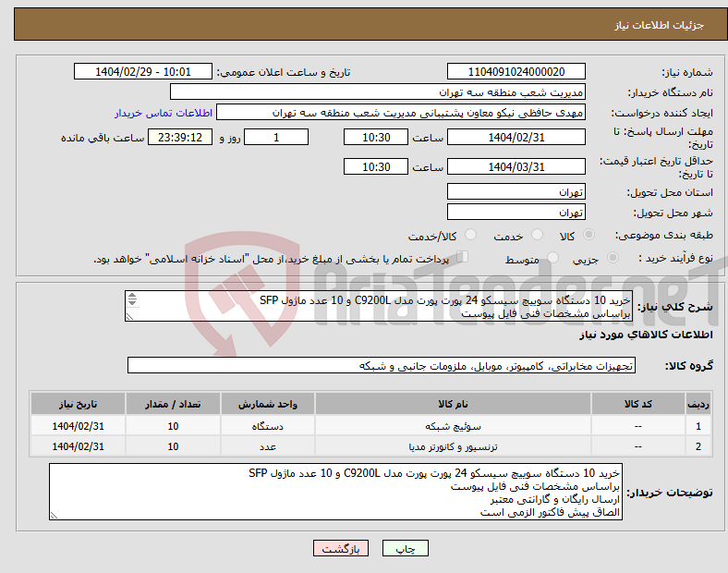Click down arrow in شرح کلی نیاز box

(132, 302)
